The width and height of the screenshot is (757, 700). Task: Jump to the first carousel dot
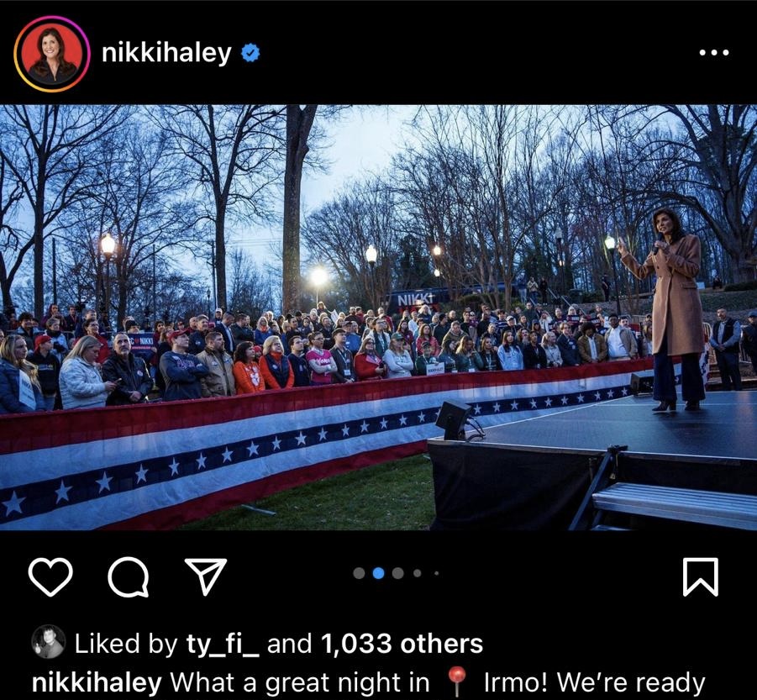click(360, 573)
